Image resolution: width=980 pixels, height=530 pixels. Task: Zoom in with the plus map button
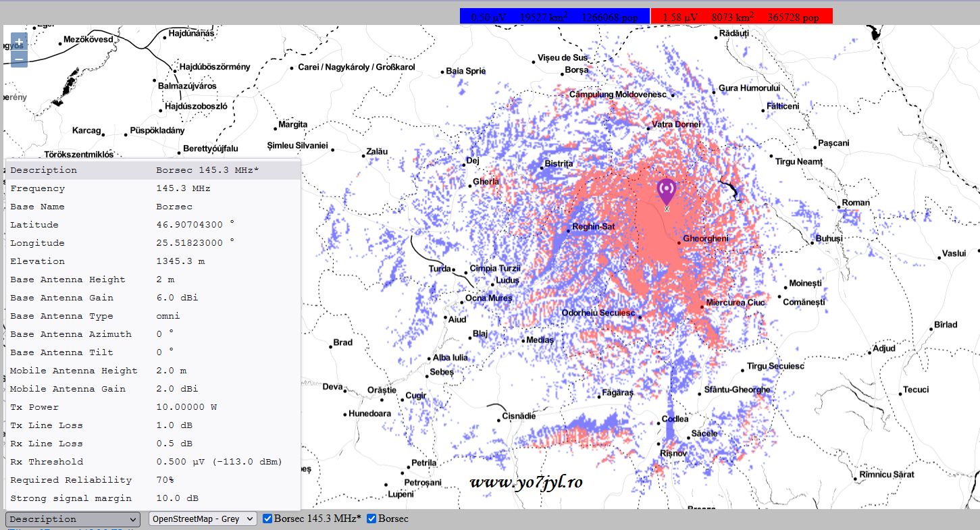pos(19,41)
